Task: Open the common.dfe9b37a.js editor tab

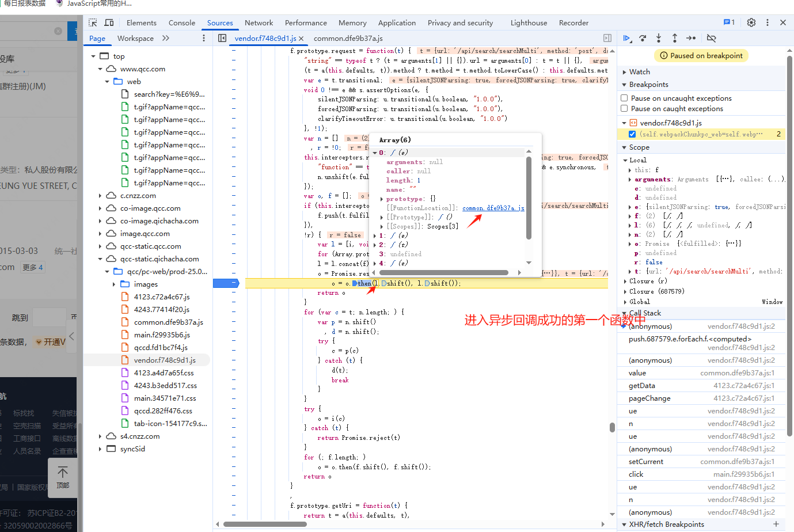Action: pos(348,38)
